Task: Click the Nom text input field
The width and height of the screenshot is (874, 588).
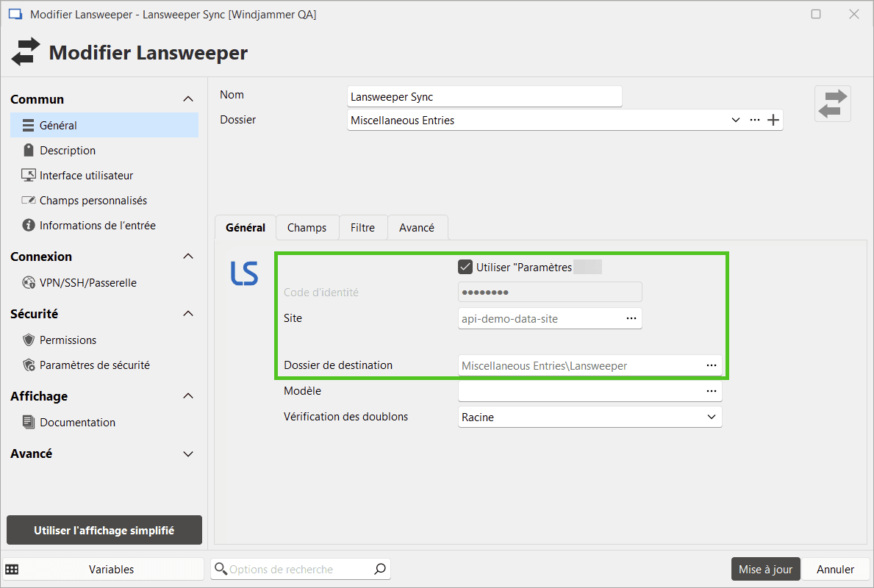Action: pos(484,96)
